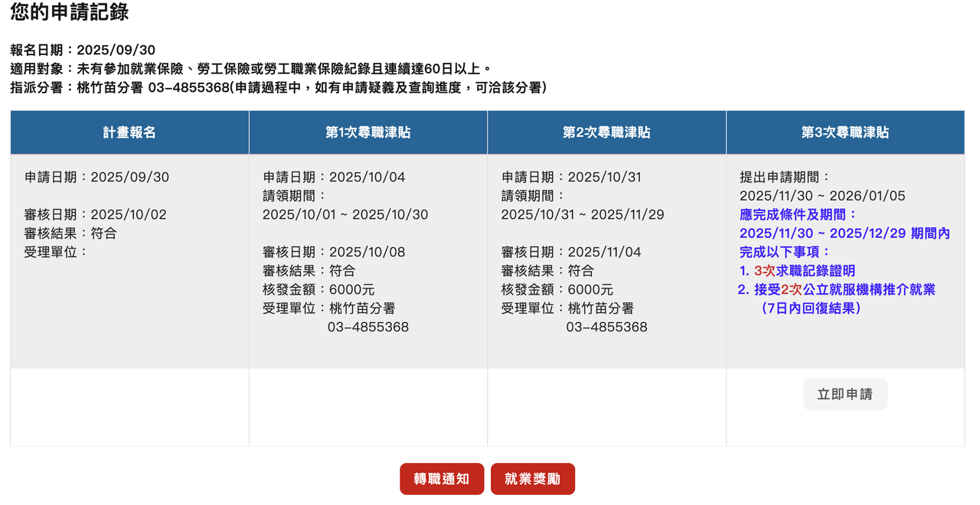Select the 第2次尋職津貼 column header
This screenshot has height=505, width=980.
point(606,132)
